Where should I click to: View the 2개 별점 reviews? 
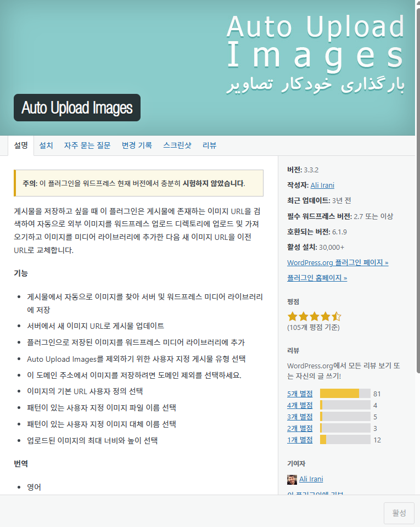pyautogui.click(x=300, y=428)
